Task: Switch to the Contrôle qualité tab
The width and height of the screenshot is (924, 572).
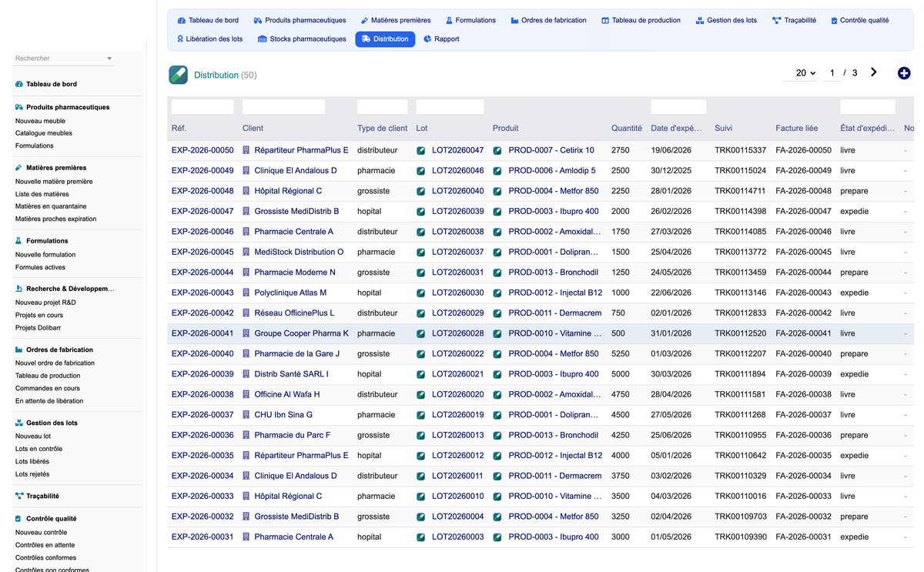Action: 860,20
